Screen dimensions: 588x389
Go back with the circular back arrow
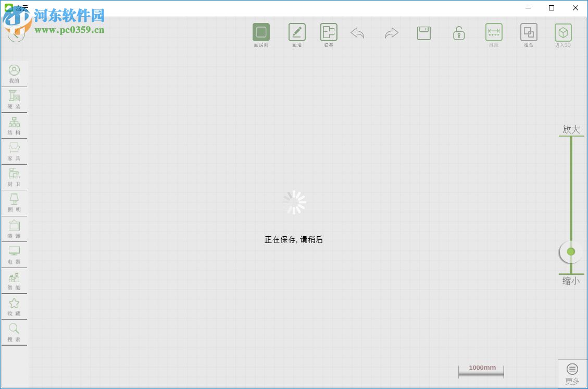tap(16, 34)
